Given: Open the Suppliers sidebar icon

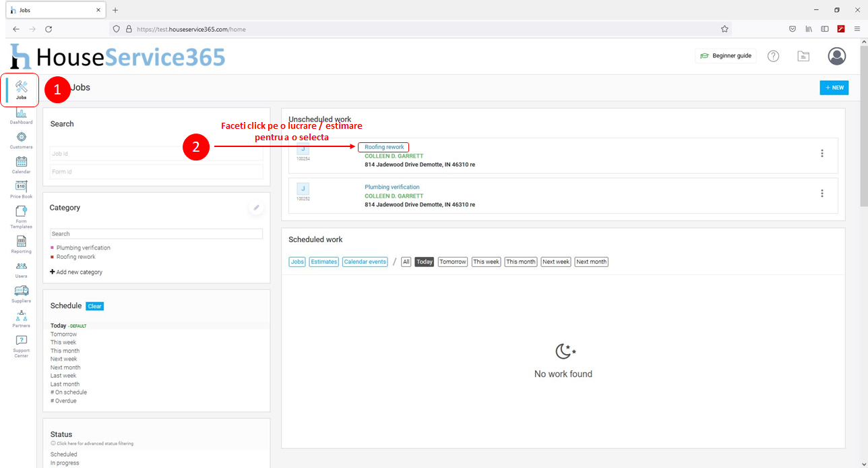Looking at the screenshot, I should 21,292.
